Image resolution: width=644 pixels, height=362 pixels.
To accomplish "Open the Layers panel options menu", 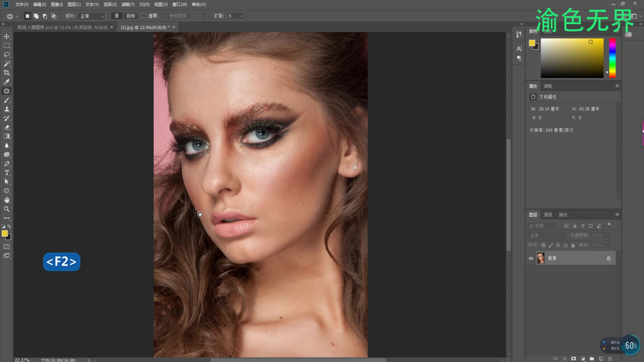I will click(617, 215).
